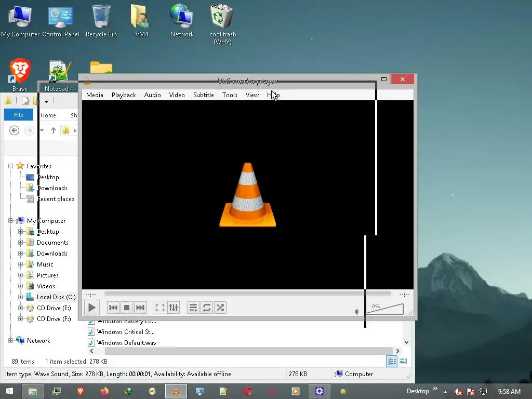Click scroll down arrow in file list

(x=406, y=342)
